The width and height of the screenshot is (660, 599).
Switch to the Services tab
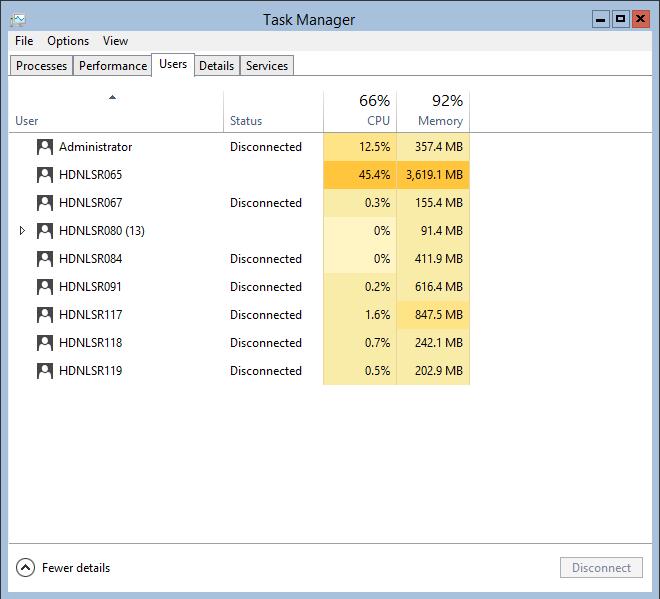(x=267, y=66)
